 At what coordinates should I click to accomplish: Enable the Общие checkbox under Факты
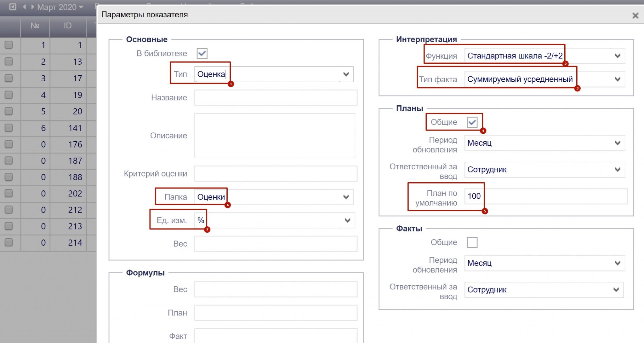click(472, 242)
